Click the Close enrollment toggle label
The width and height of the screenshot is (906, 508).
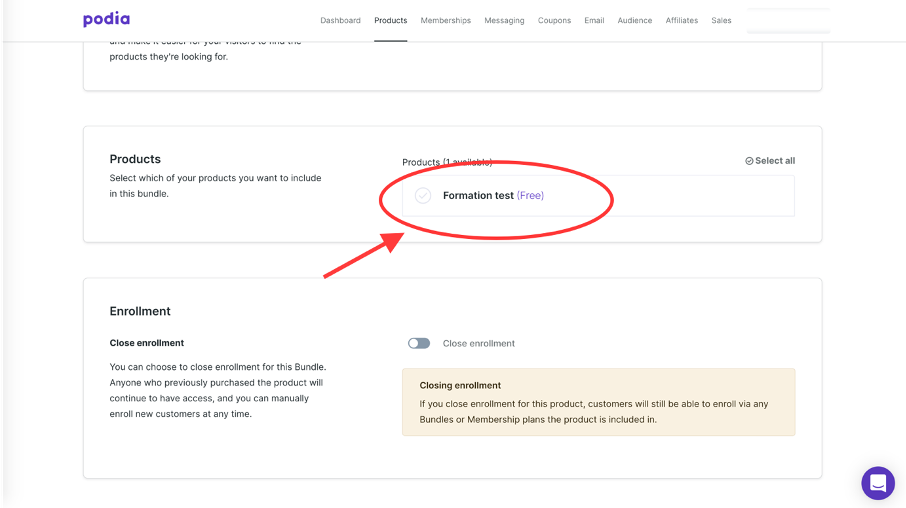pos(478,343)
